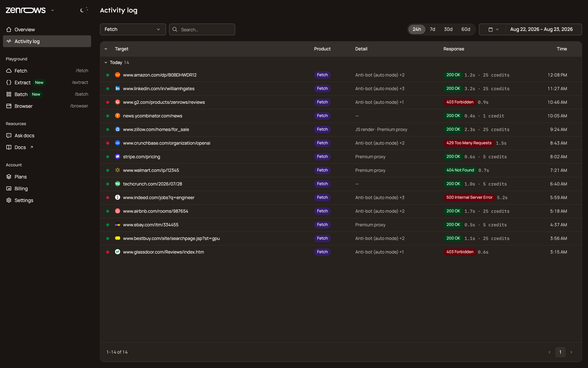The height and width of the screenshot is (368, 588).
Task: Go to the next page arrow
Action: tap(571, 352)
